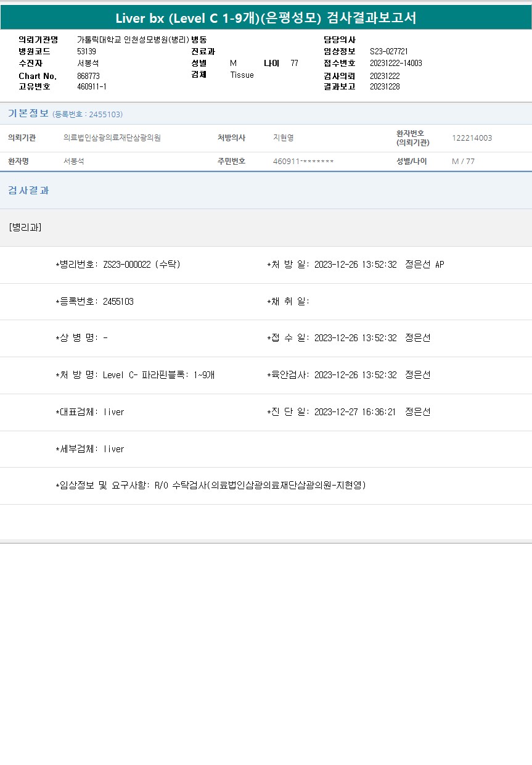Screen dimensions: 532x765
Task: Select the [병리과] department row
Action: pos(25,227)
